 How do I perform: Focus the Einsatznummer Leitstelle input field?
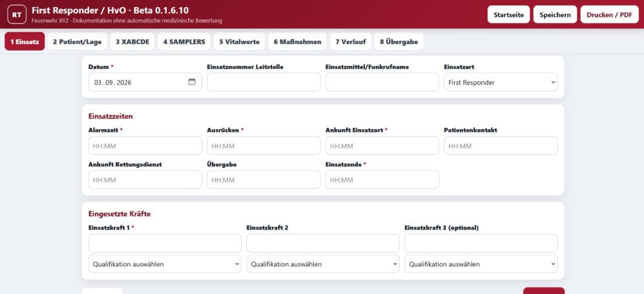click(264, 82)
